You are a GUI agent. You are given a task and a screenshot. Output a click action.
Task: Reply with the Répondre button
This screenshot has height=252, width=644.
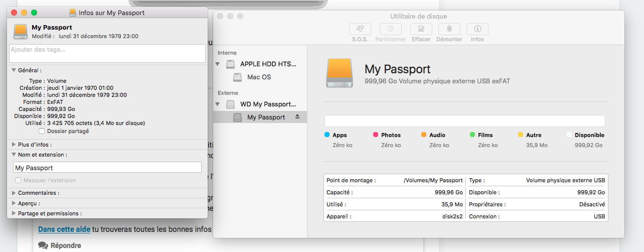tap(60, 245)
